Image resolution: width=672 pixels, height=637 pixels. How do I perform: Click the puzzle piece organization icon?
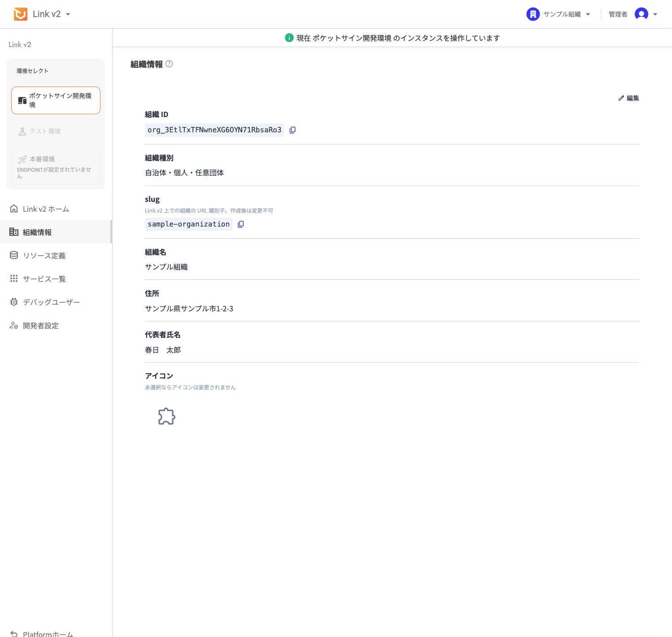(167, 416)
